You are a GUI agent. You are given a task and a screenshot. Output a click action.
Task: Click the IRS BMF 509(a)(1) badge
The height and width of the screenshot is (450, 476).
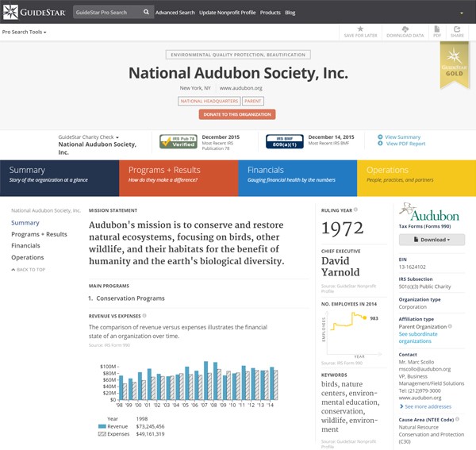click(285, 141)
